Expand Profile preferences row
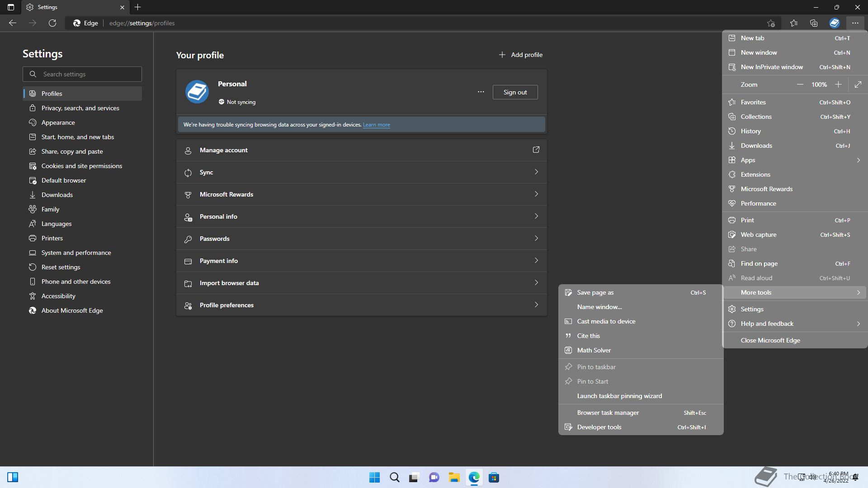Screen dimensions: 868x488 (362, 305)
